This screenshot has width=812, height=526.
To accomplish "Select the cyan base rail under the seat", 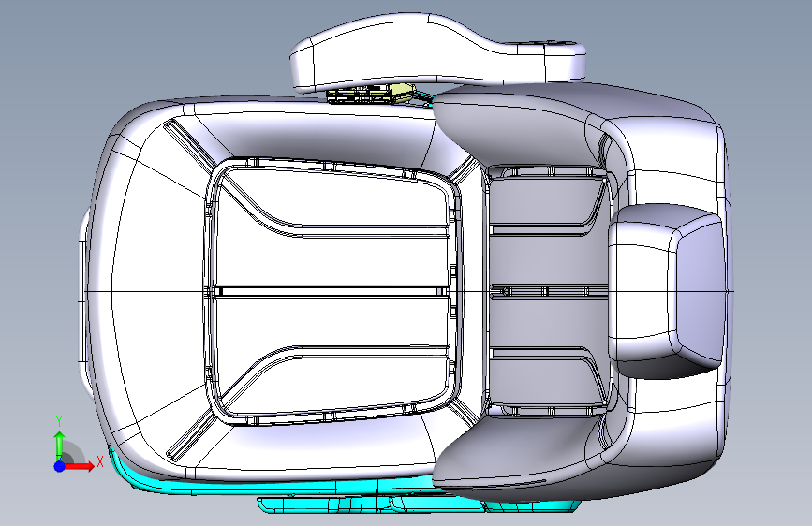I will coord(417,503).
